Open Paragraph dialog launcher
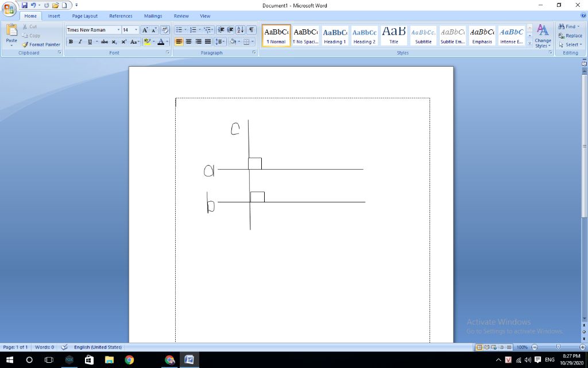 tap(254, 52)
